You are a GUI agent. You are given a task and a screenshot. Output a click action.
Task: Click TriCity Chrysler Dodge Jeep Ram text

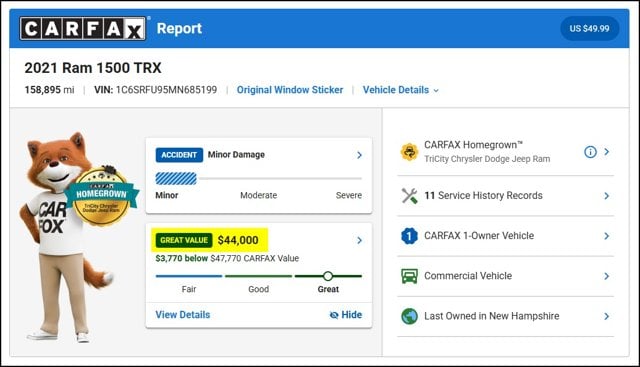point(487,159)
